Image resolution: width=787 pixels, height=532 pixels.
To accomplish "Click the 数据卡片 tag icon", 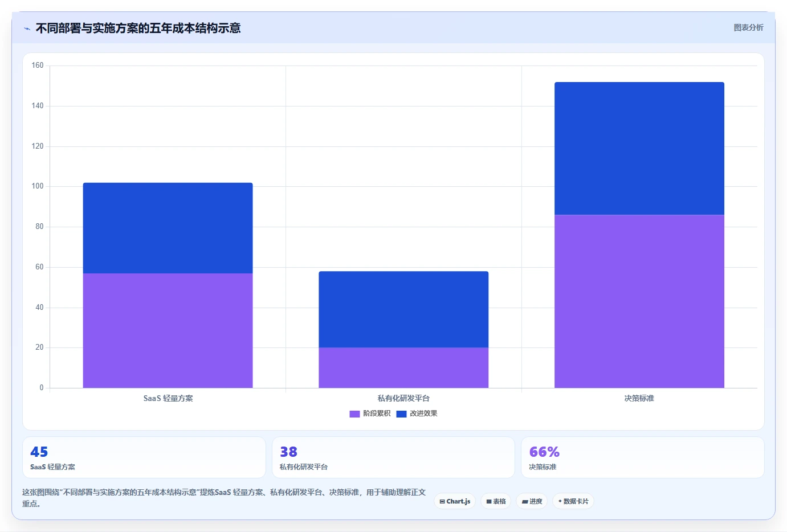I will coord(560,501).
